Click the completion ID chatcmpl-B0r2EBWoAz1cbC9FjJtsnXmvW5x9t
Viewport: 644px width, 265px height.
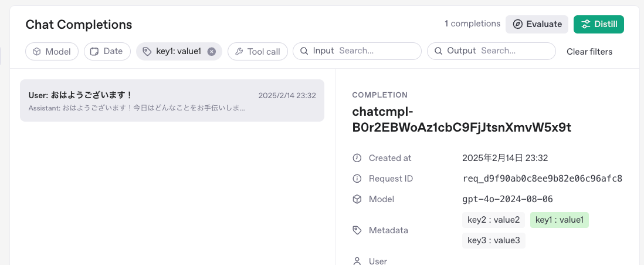tap(462, 120)
